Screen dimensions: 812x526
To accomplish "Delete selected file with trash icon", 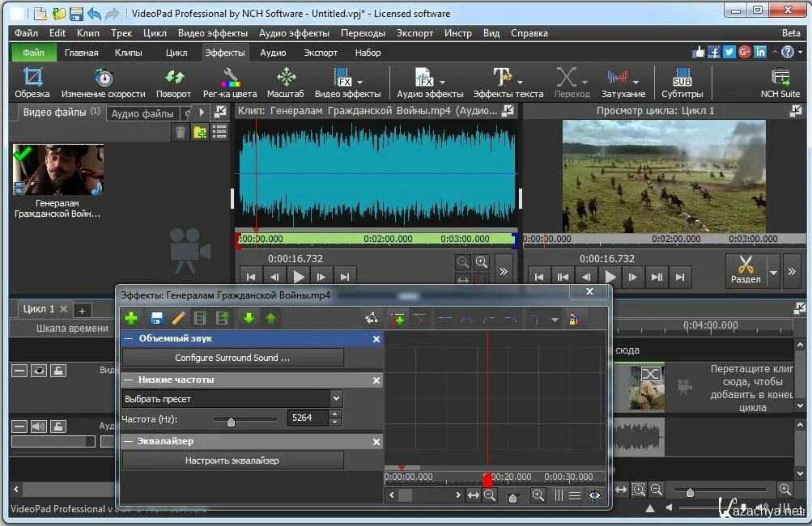I will click(181, 133).
